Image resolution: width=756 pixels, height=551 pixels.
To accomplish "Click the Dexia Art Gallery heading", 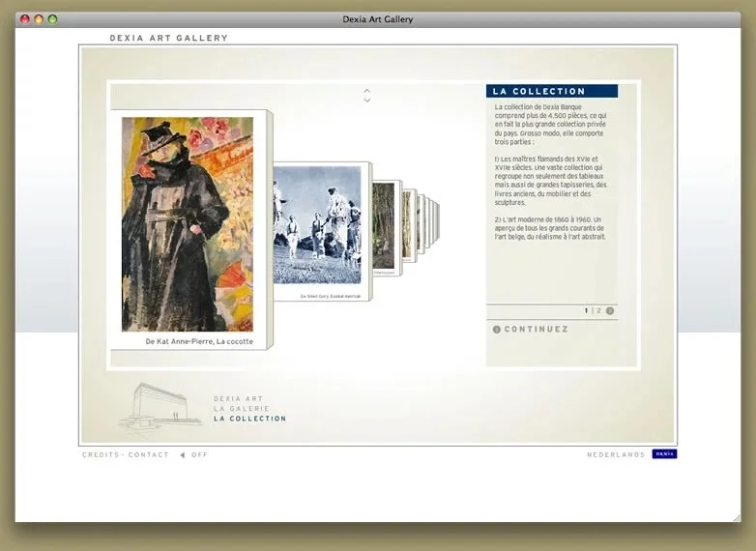I will 169,38.
